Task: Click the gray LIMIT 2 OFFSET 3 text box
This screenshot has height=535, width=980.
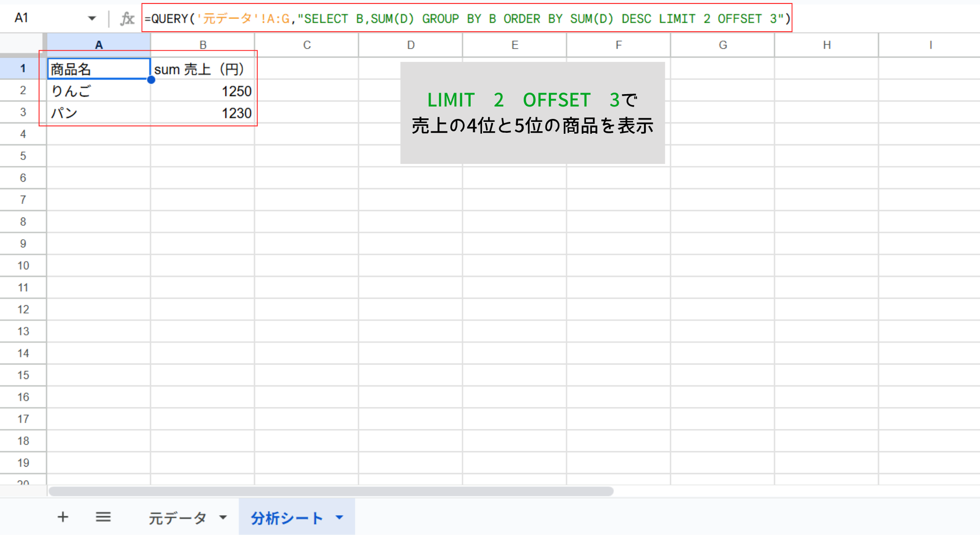Action: pos(533,113)
